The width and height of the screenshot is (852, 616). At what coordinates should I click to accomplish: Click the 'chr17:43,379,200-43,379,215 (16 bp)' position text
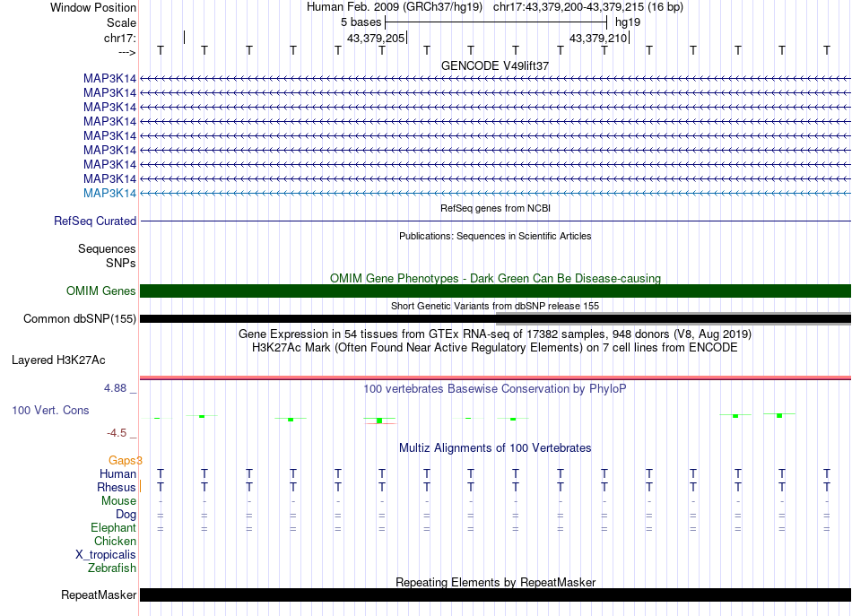[588, 7]
